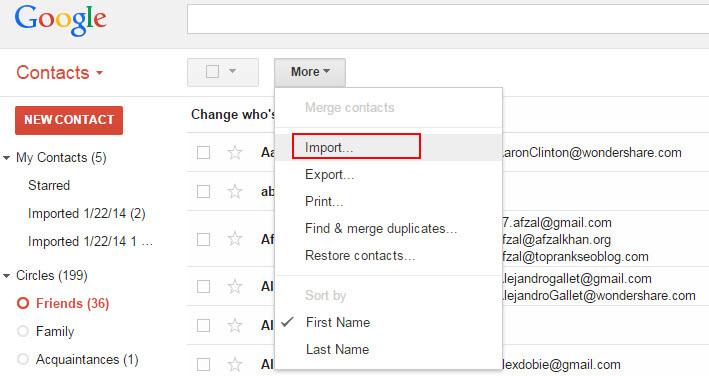
Task: Star the contact row starting with 'ab'
Action: [235, 192]
